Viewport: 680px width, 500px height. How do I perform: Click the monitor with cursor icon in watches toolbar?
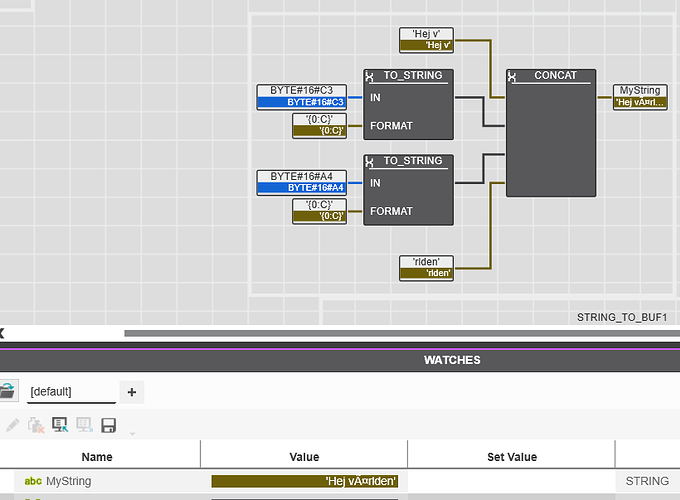coord(60,425)
